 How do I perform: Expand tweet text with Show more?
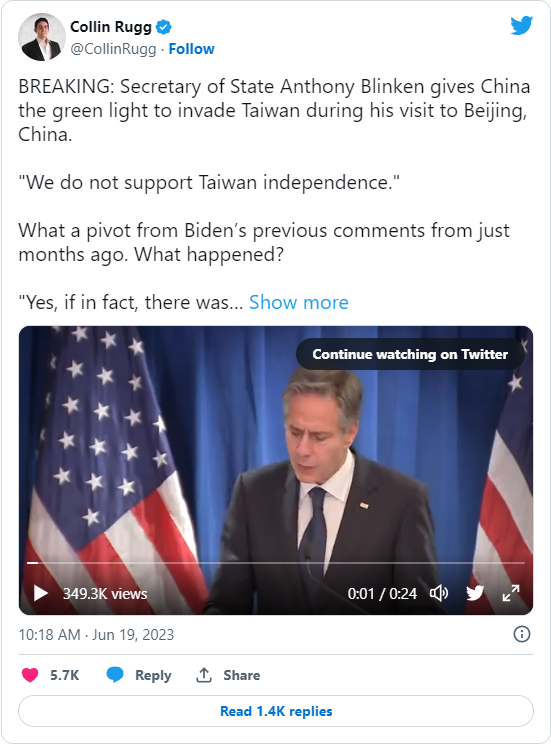[x=299, y=302]
